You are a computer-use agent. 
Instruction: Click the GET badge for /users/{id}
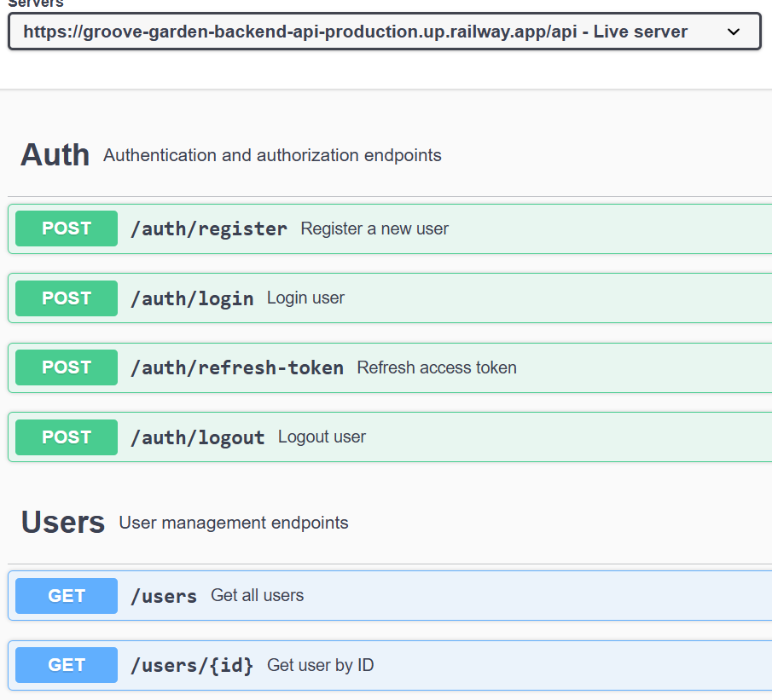coord(66,664)
